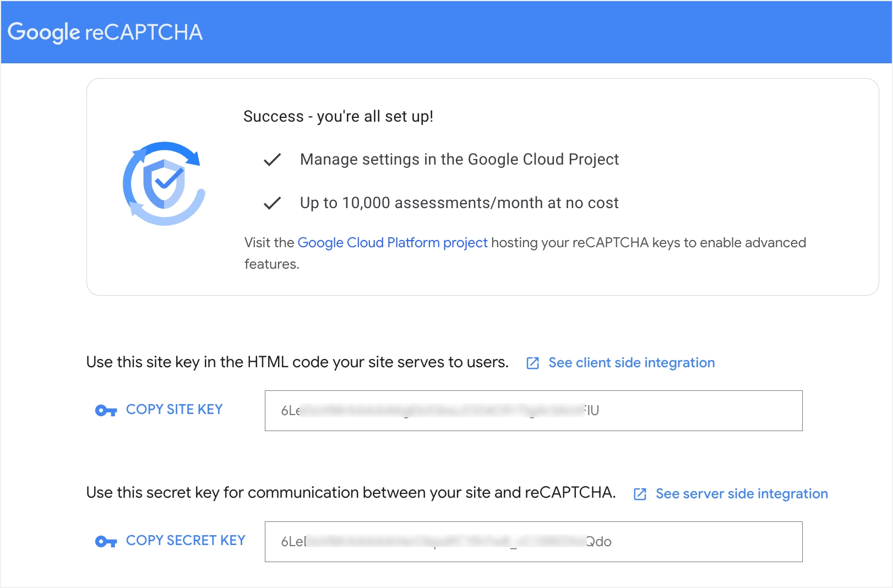The image size is (893, 588).
Task: Open See server side integration link
Action: coord(742,494)
